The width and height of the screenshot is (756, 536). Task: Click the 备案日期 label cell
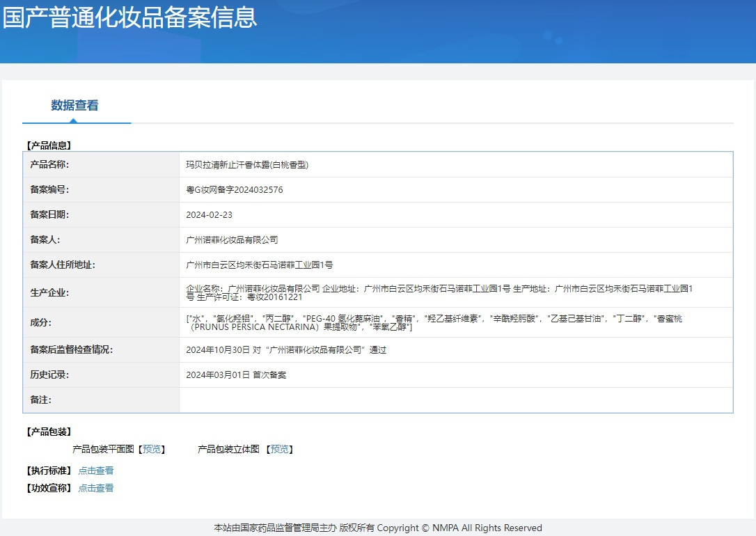101,214
